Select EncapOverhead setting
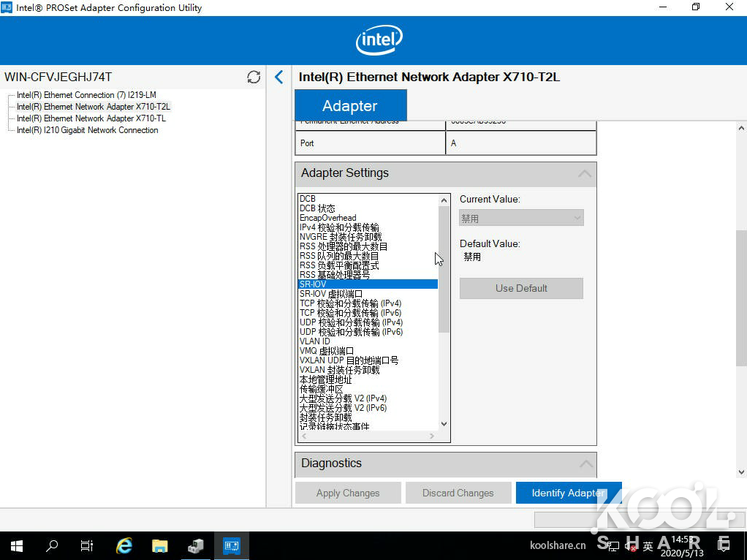The image size is (747, 560). point(327,218)
